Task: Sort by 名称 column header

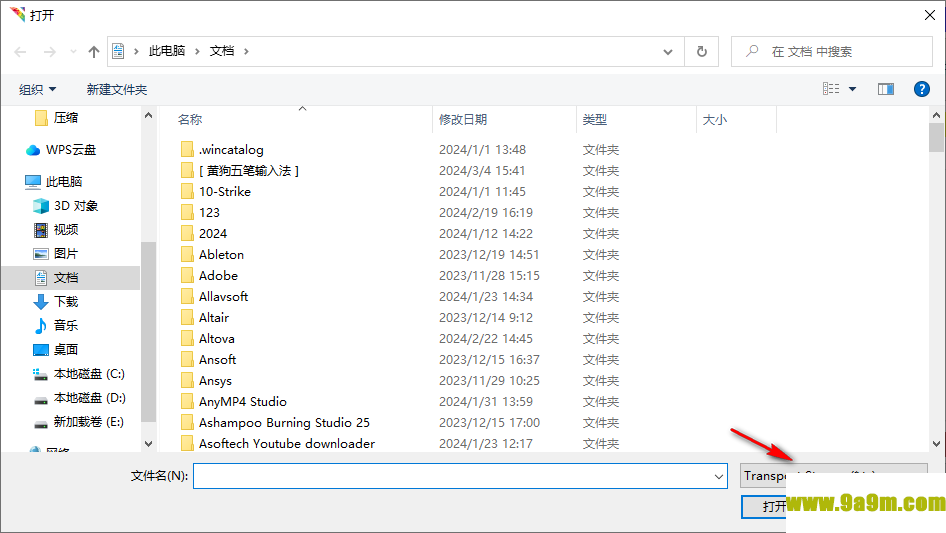Action: coord(190,120)
